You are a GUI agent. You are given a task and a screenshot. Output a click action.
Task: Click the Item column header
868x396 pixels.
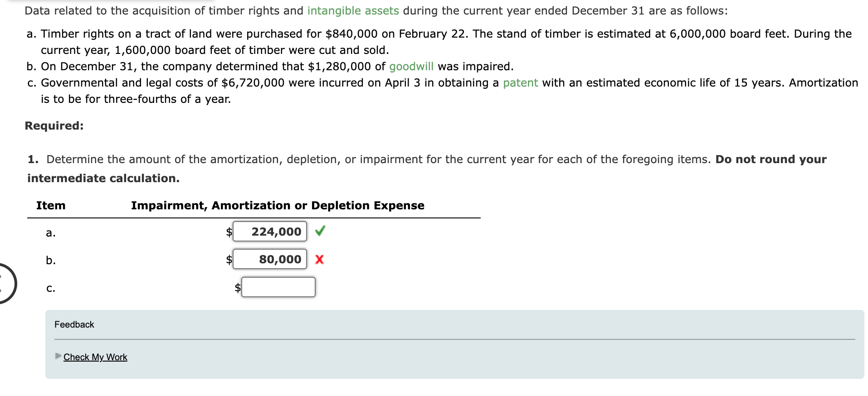click(x=51, y=206)
